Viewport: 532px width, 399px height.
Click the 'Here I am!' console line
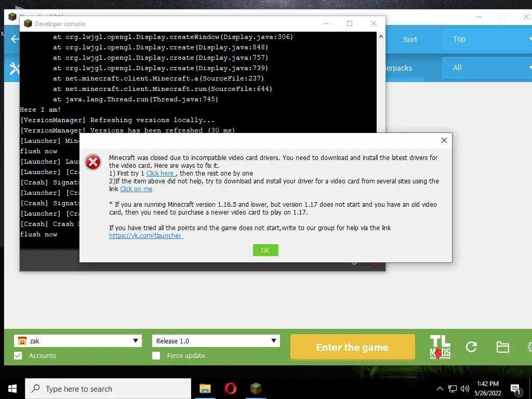[x=40, y=110]
